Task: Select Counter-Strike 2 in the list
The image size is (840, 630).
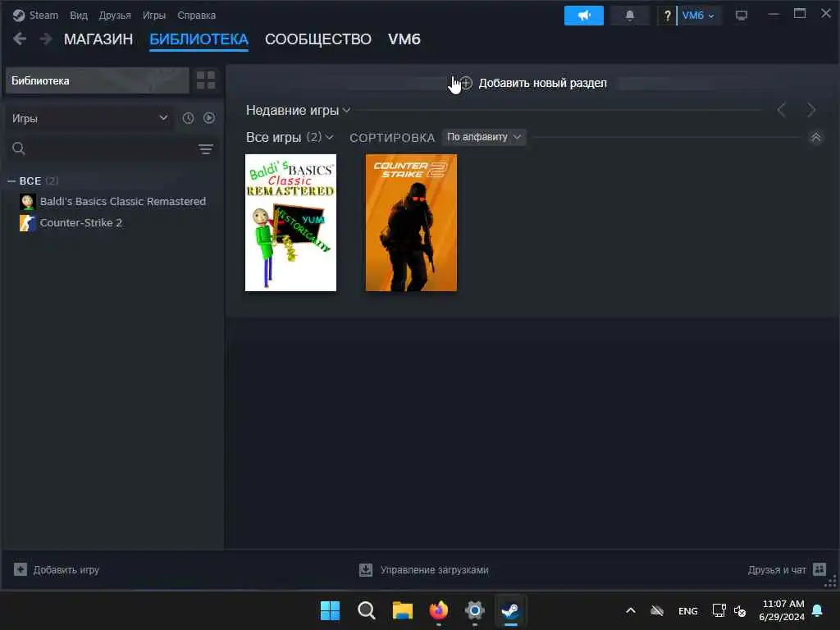Action: coord(81,223)
